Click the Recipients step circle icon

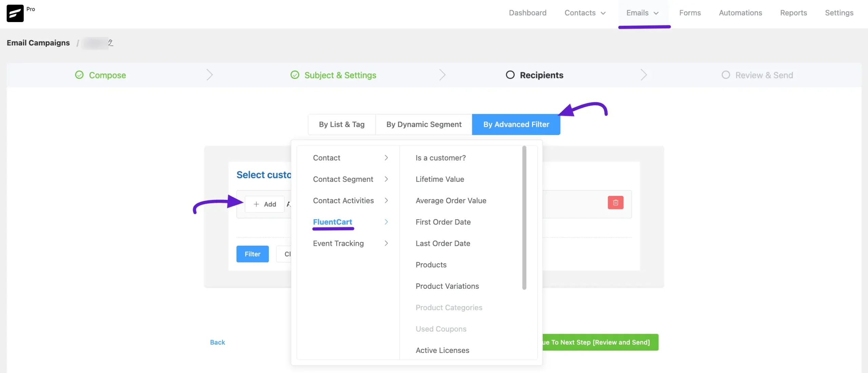[x=510, y=75]
